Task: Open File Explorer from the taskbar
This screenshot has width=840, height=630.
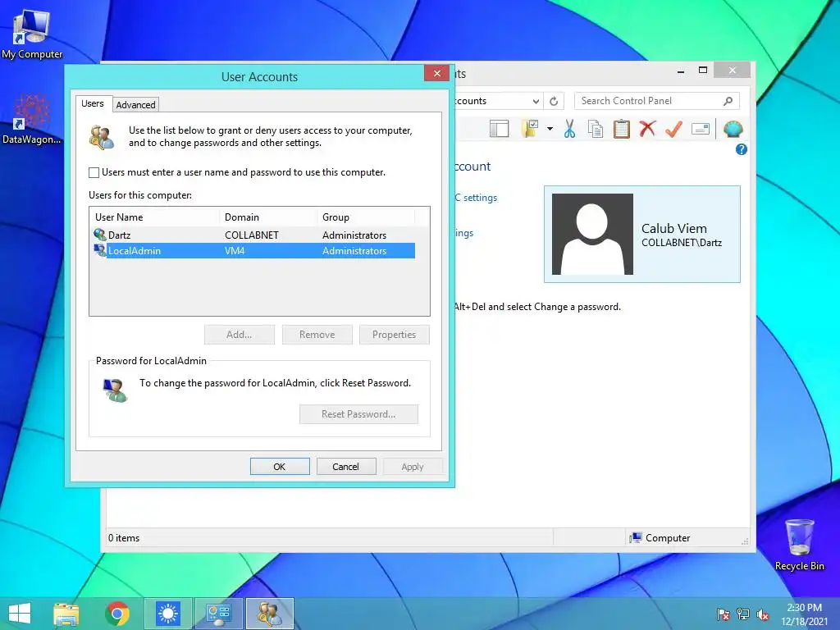Action: coord(66,614)
